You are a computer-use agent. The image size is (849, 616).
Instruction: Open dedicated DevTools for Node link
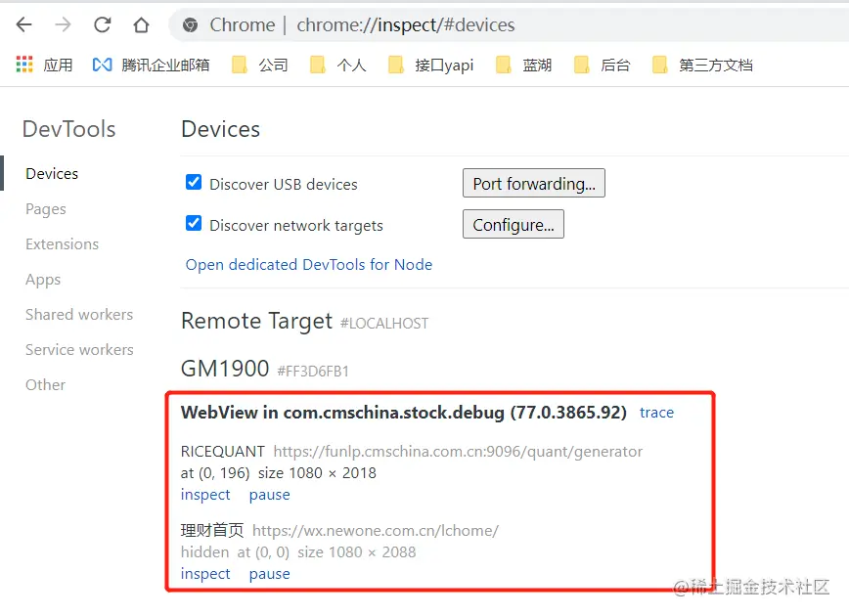[x=309, y=265]
